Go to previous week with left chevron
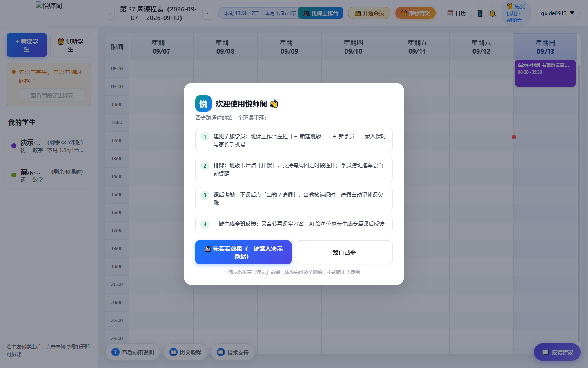 point(109,13)
